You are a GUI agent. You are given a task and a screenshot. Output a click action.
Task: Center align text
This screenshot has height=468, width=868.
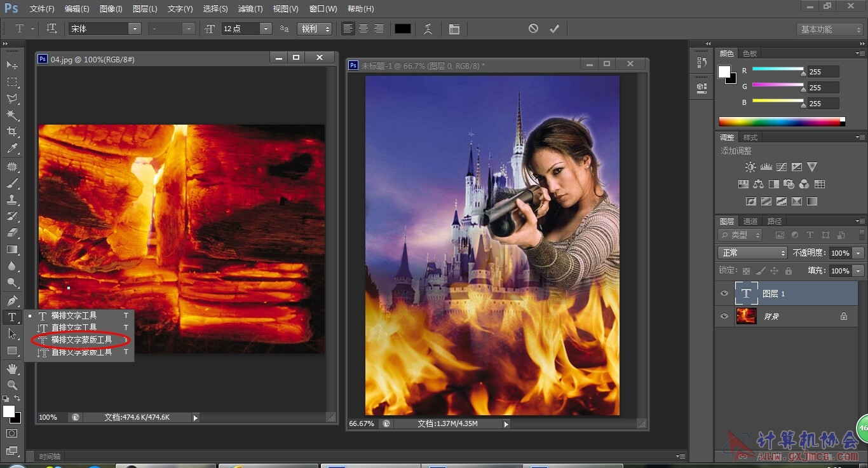[363, 29]
